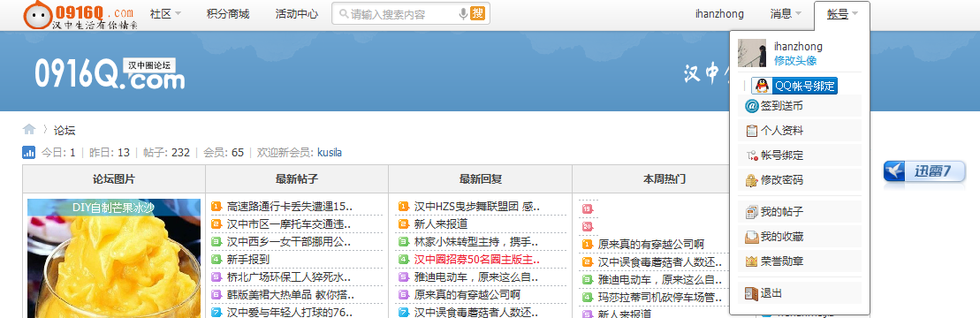Click the crown icon beside 荣誉勋章
Image resolution: width=980 pixels, height=318 pixels.
[x=752, y=261]
